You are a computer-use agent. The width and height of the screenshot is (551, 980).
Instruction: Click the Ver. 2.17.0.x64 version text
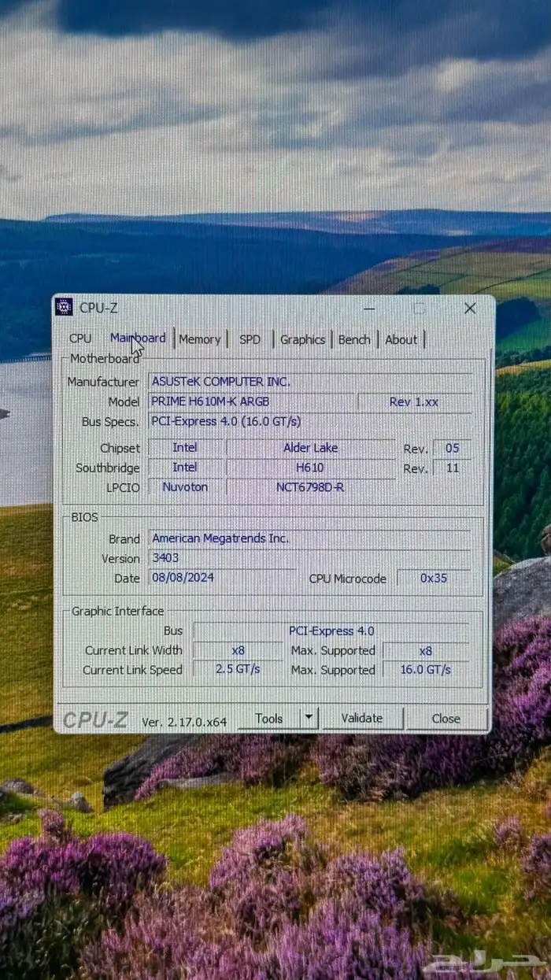point(184,720)
